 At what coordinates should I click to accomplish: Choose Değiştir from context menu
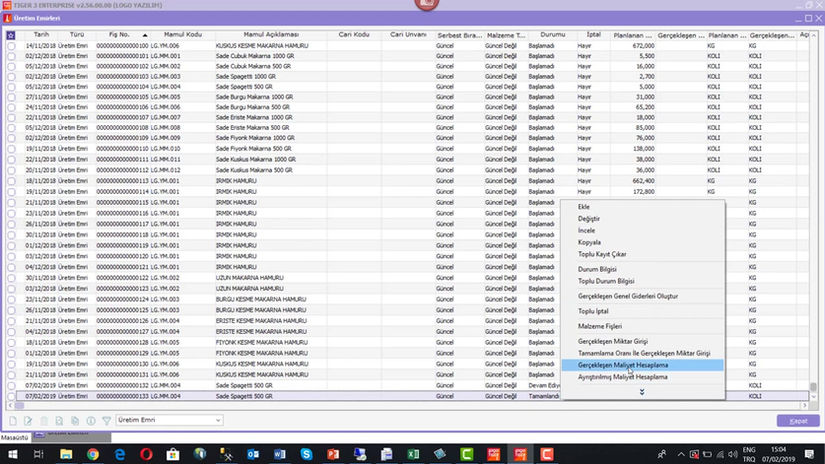(x=589, y=219)
